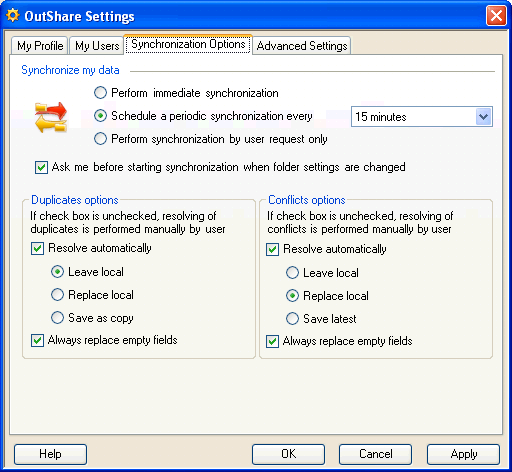Click the Apply button
Viewport: 512px width, 472px height.
[x=463, y=454]
